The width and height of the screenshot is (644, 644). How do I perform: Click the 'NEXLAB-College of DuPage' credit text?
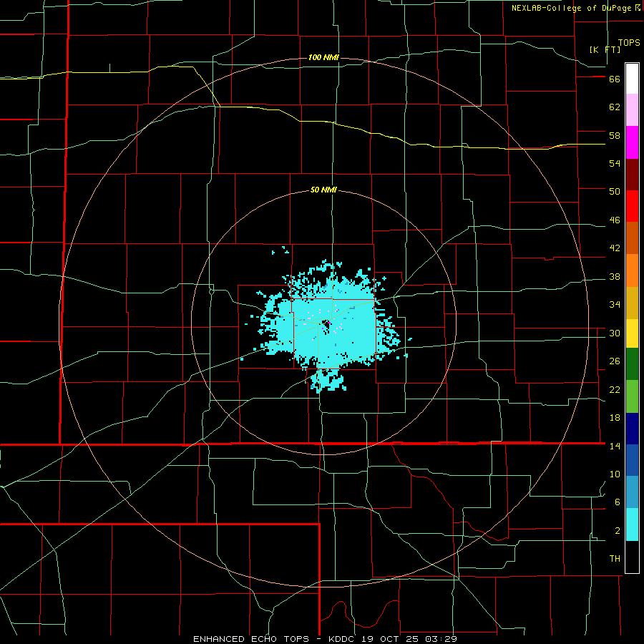pos(571,8)
